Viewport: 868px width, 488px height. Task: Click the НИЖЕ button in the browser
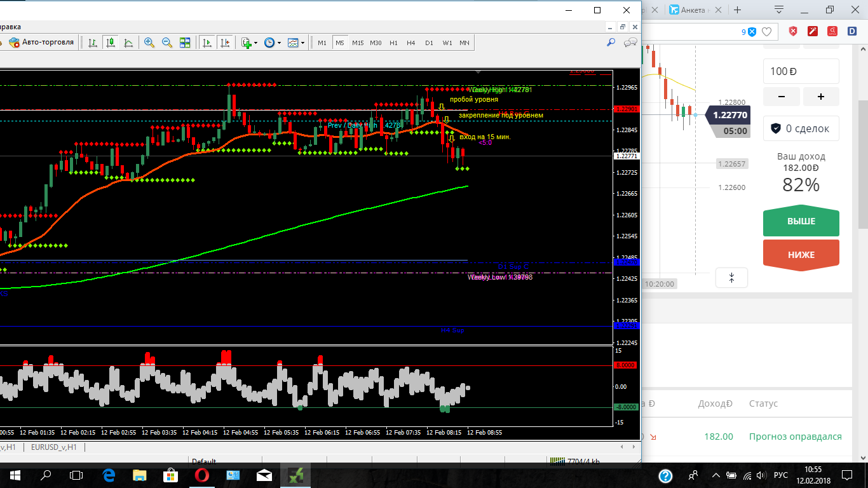coord(801,255)
